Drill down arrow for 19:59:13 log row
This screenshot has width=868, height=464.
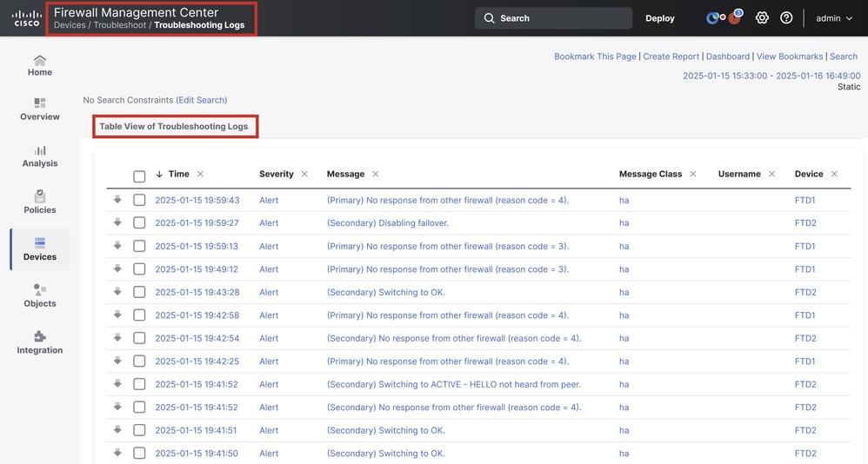point(117,246)
